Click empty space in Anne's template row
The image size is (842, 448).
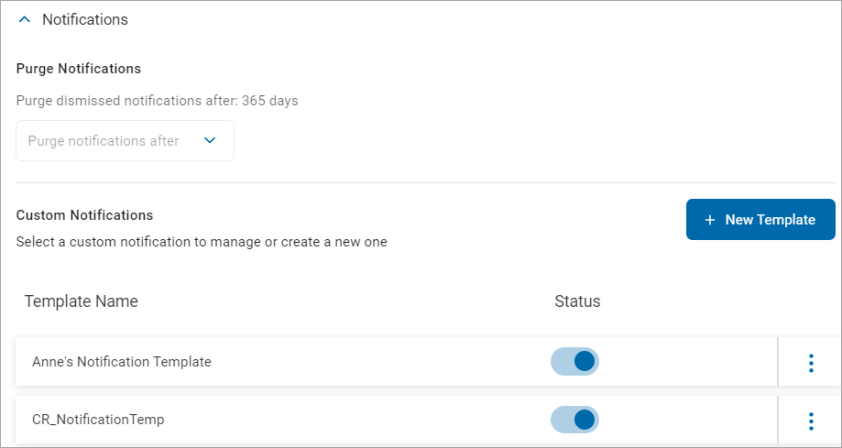(380, 362)
